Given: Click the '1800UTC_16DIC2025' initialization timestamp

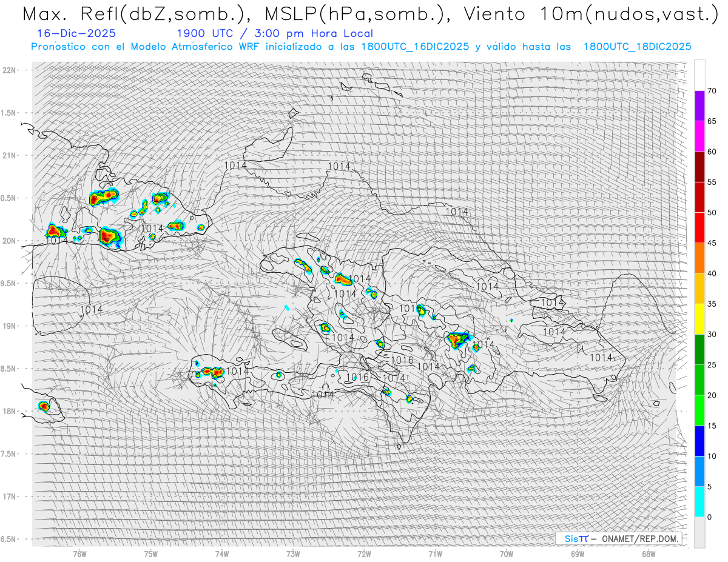Looking at the screenshot, I should 415,47.
